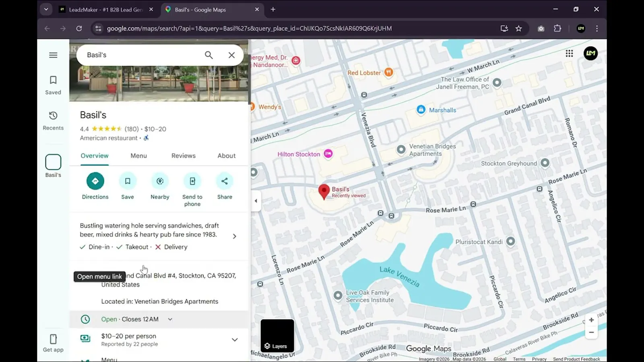Click the search magnifier icon
The width and height of the screenshot is (644, 362).
point(208,55)
